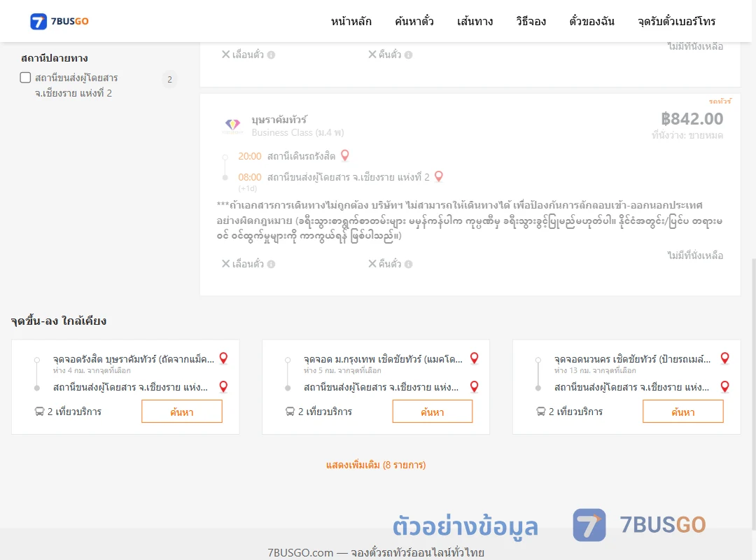Click the 20:00 departure time
756x560 pixels.
[x=250, y=156]
